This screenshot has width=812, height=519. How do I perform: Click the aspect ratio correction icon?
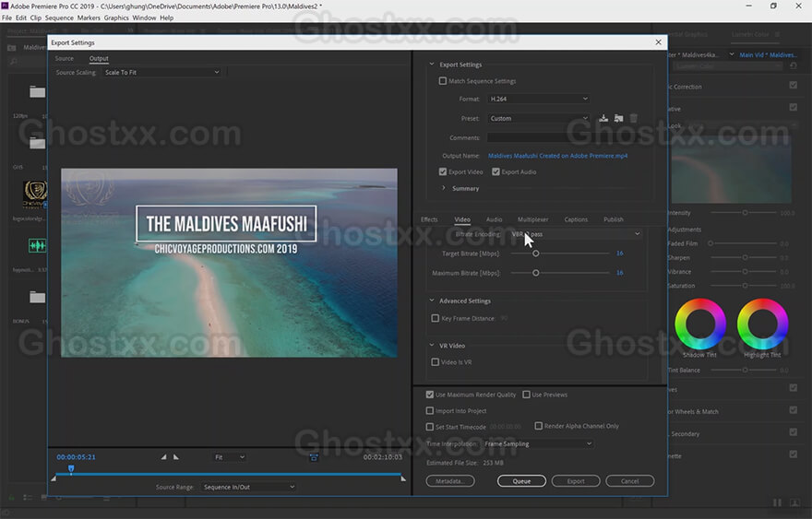[x=314, y=457]
